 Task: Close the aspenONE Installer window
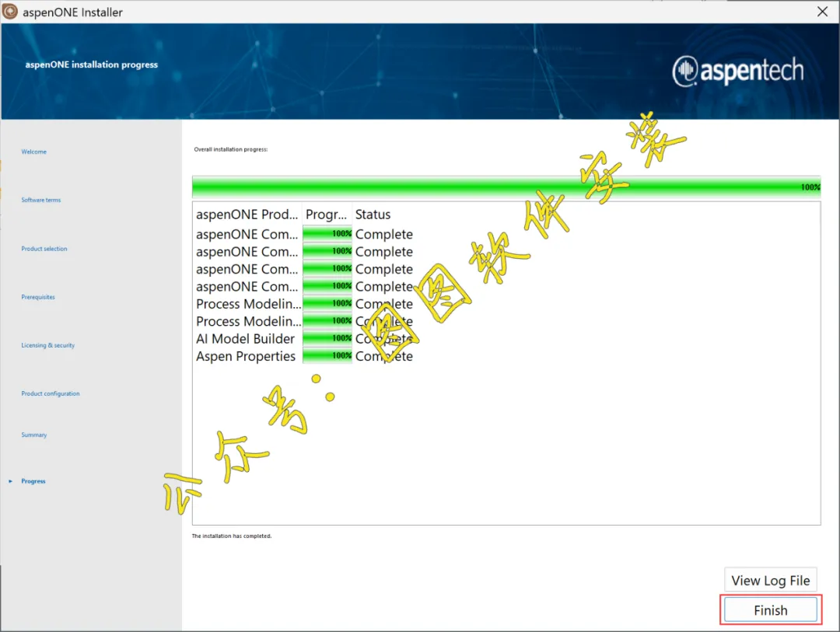coord(822,12)
